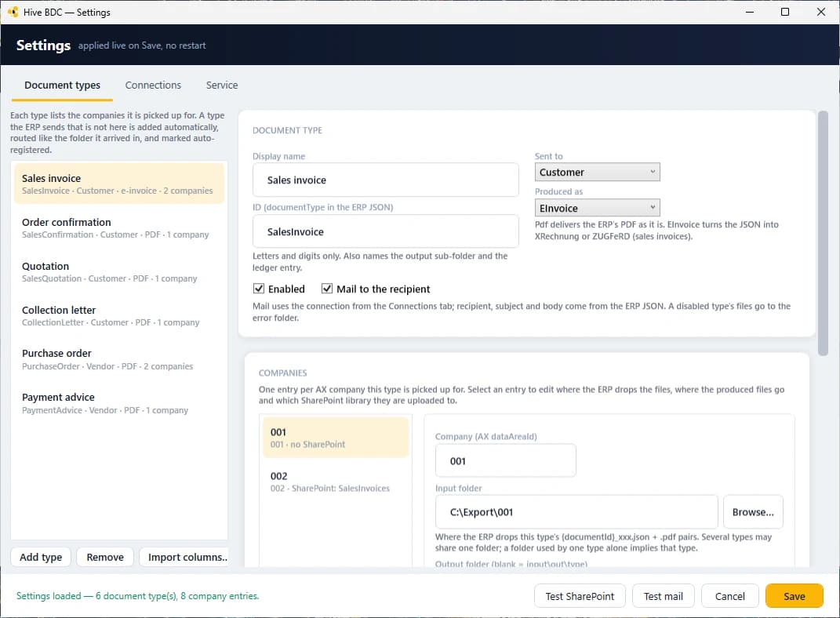The width and height of the screenshot is (840, 618).
Task: Edit the Display name field
Action: click(x=386, y=180)
